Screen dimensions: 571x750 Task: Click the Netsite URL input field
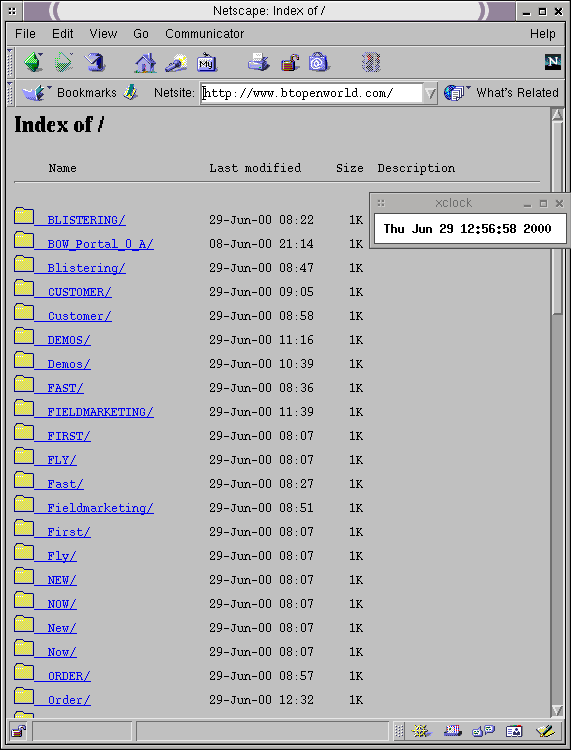[x=312, y=93]
